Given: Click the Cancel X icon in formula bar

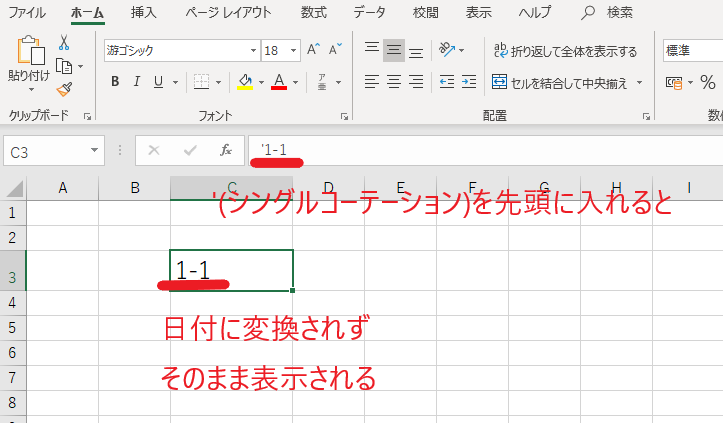Looking at the screenshot, I should click(154, 150).
